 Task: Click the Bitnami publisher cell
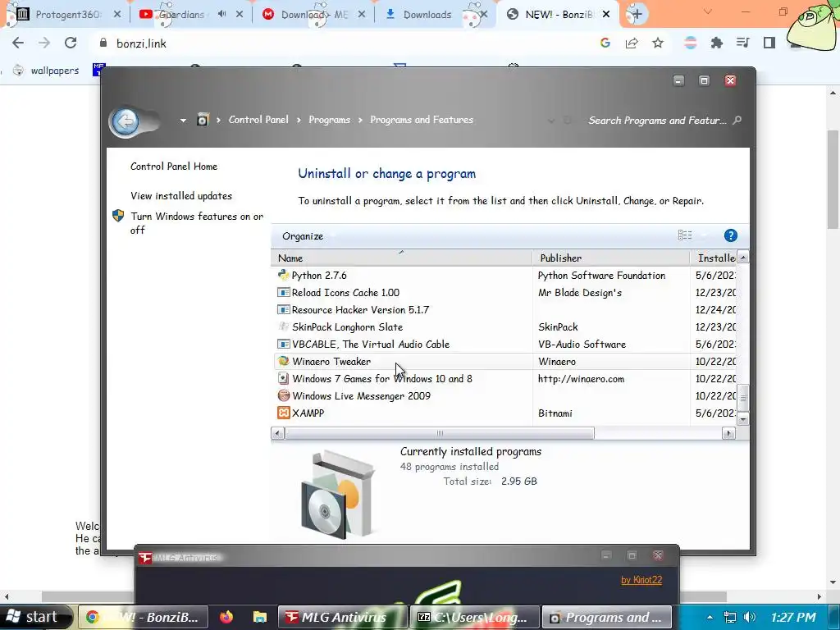[555, 413]
